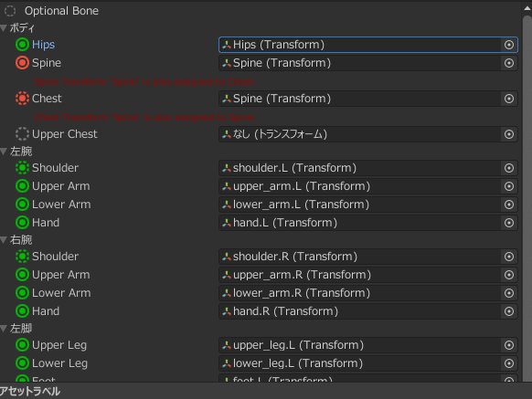Click Upper Leg green bone indicator
Image resolution: width=532 pixels, height=399 pixels.
pyautogui.click(x=22, y=345)
